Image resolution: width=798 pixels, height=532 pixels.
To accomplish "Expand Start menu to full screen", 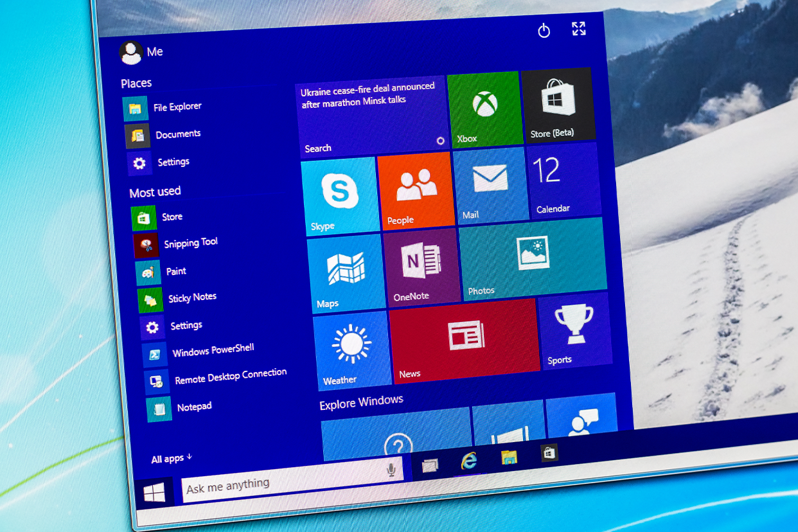I will pos(579,28).
